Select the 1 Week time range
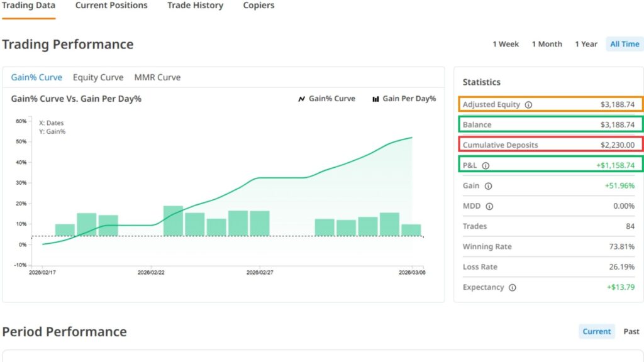The height and width of the screenshot is (362, 644). click(506, 44)
